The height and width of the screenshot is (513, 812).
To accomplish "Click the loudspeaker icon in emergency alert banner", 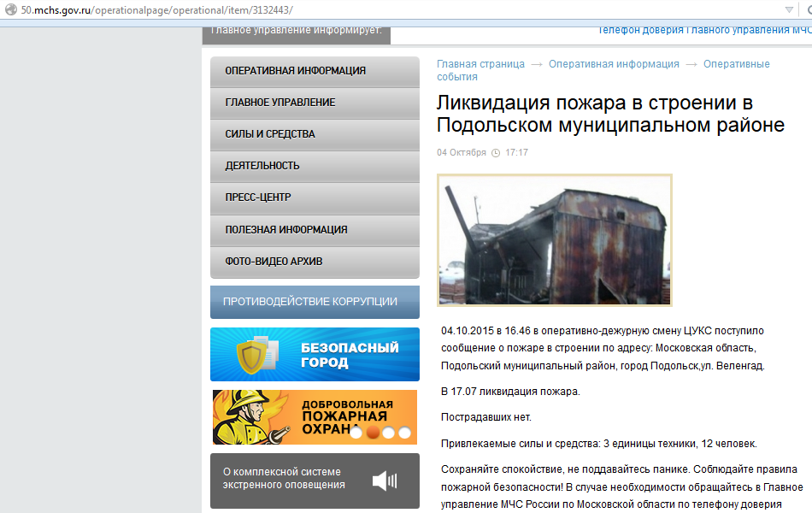I will coord(385,481).
